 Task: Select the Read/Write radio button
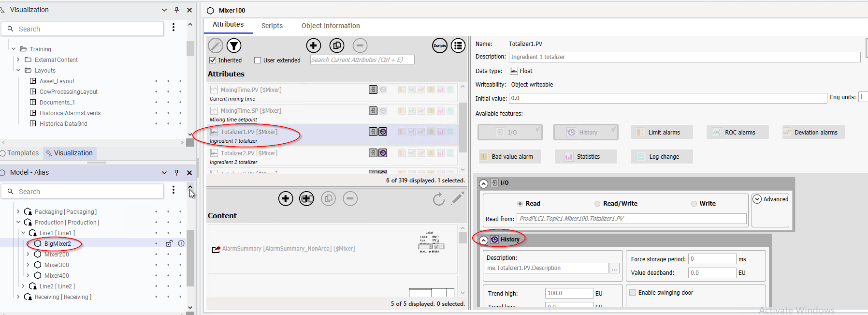click(597, 204)
